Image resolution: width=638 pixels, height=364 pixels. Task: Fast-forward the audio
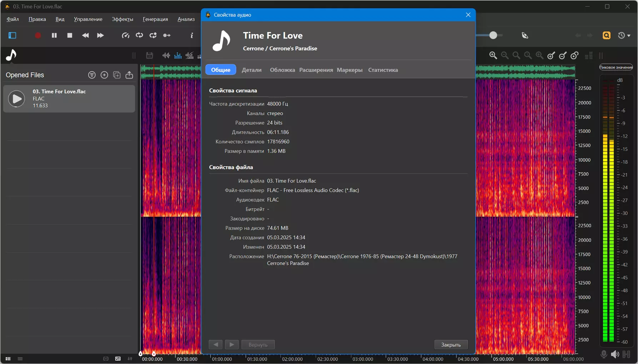click(x=100, y=35)
